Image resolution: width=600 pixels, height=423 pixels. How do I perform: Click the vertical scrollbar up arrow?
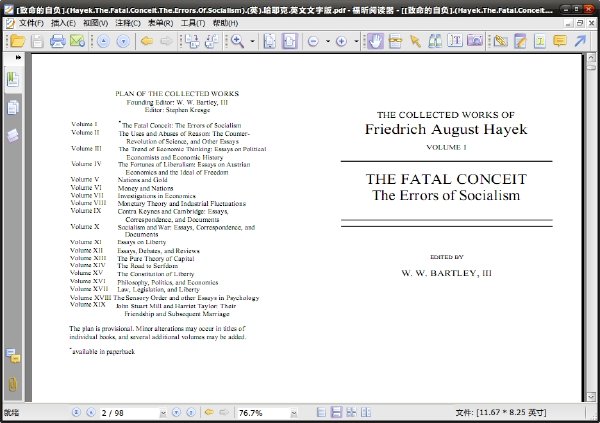point(591,57)
